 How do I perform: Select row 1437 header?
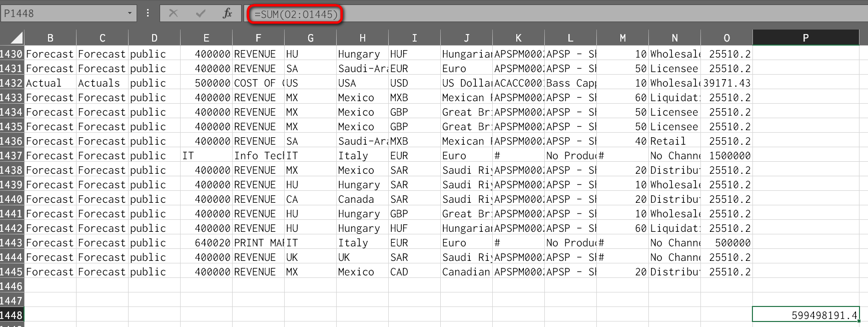(12, 156)
